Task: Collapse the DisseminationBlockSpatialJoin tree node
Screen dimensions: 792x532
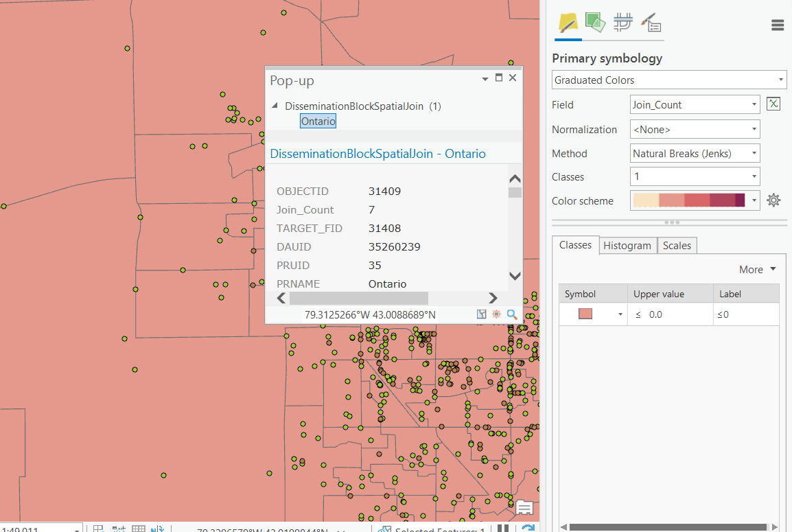Action: point(275,106)
